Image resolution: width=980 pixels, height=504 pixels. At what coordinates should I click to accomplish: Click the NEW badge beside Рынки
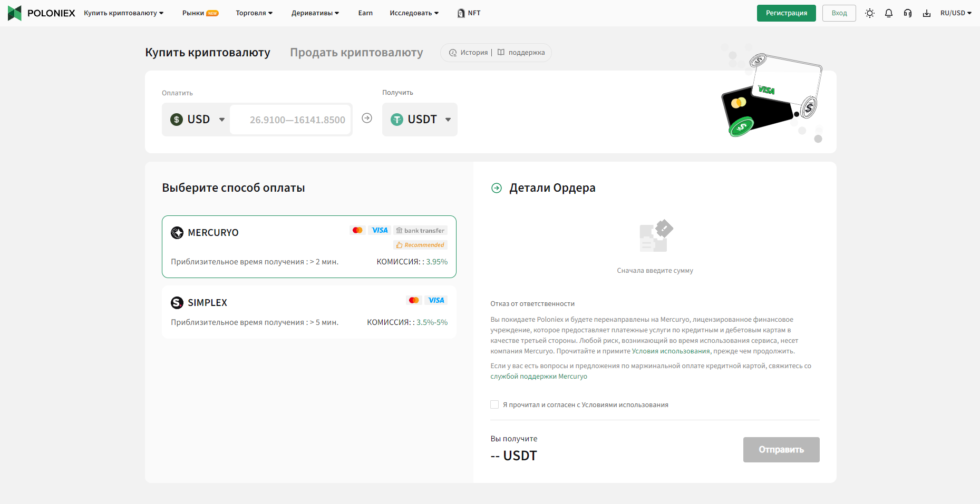212,13
